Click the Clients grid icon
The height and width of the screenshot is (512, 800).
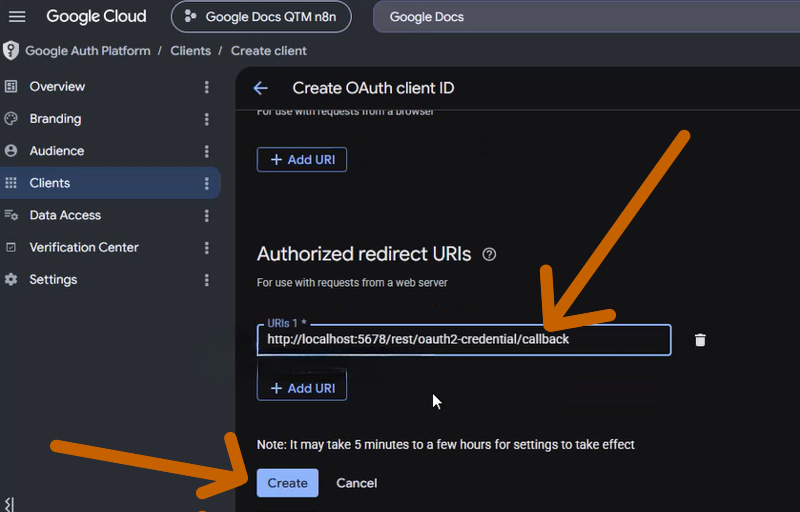(x=11, y=183)
